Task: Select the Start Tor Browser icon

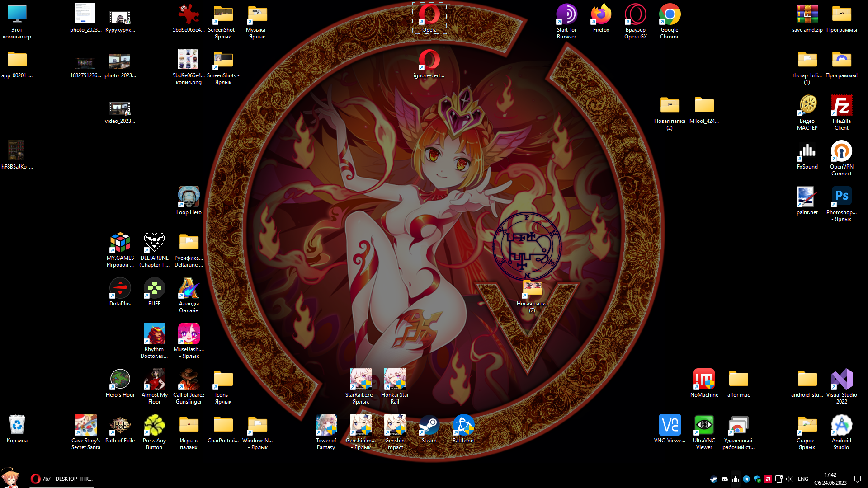Action: click(566, 21)
